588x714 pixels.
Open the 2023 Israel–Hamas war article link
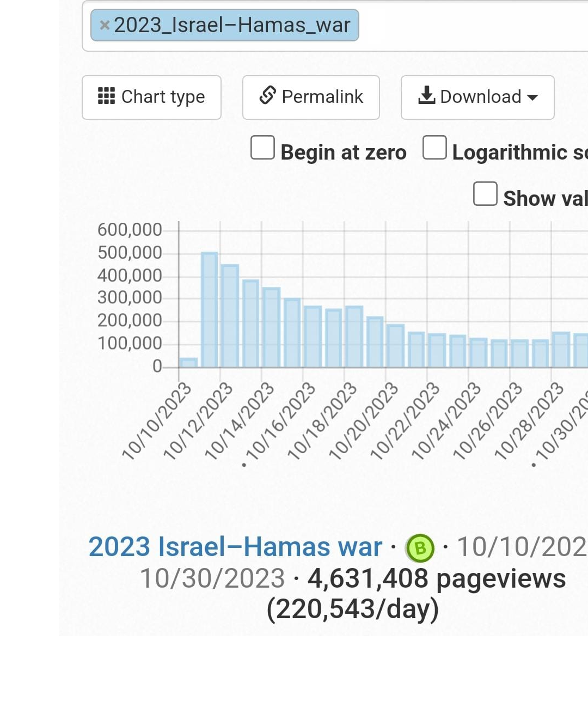[x=235, y=547]
